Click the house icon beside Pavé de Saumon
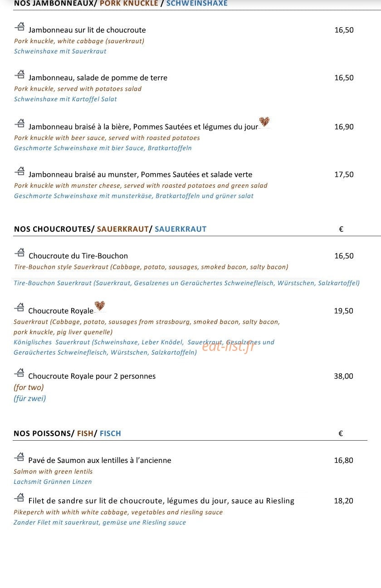The image size is (381, 588). (19, 457)
